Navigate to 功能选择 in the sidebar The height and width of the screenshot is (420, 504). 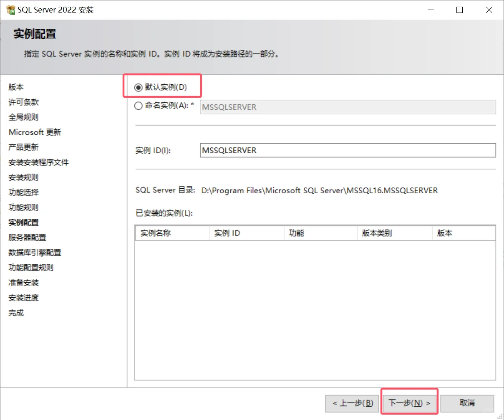click(x=23, y=192)
